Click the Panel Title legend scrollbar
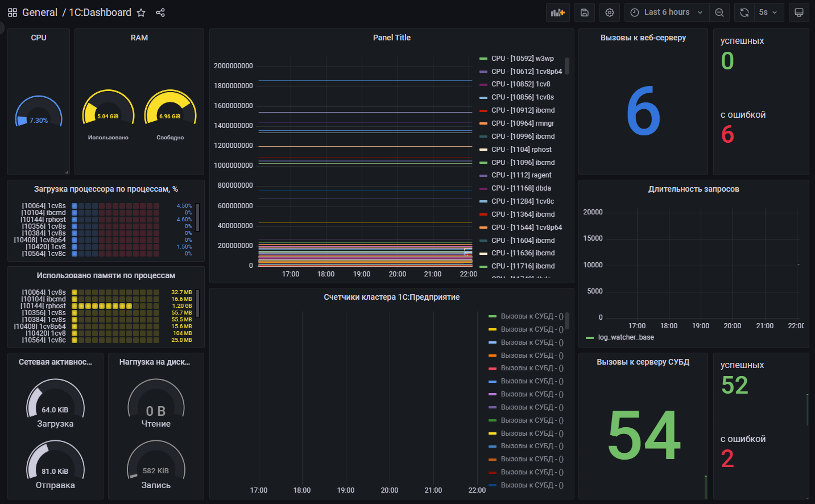 click(x=567, y=66)
